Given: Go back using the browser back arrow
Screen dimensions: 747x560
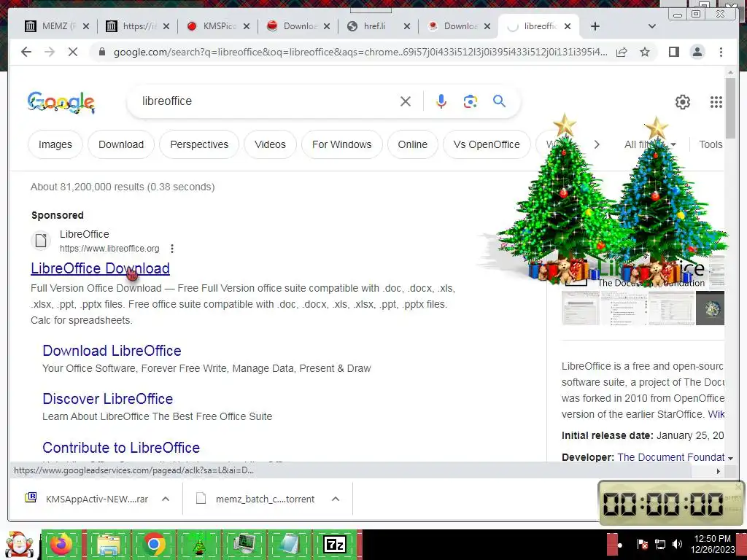Looking at the screenshot, I should click(26, 52).
